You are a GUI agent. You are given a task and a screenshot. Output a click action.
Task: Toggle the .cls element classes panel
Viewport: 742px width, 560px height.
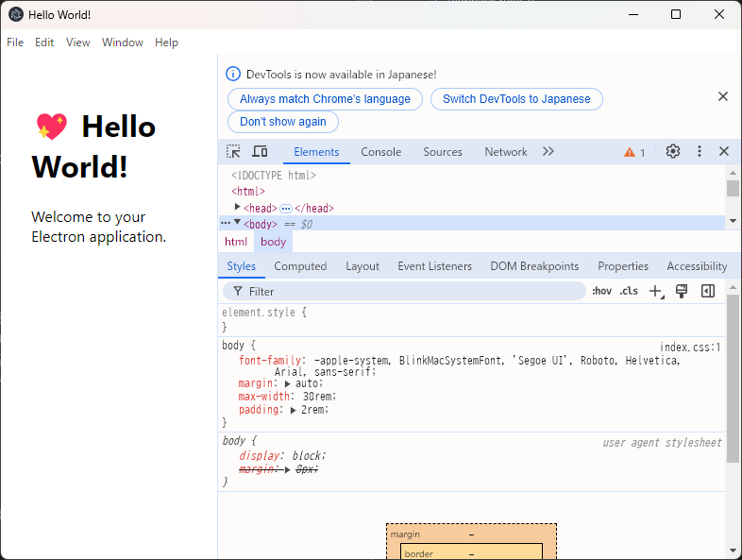click(x=629, y=291)
